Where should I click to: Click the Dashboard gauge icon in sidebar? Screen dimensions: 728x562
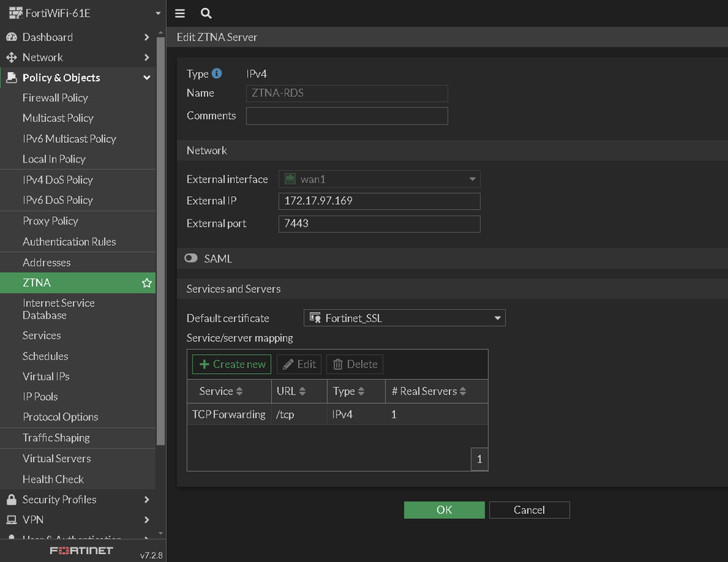tap(11, 37)
